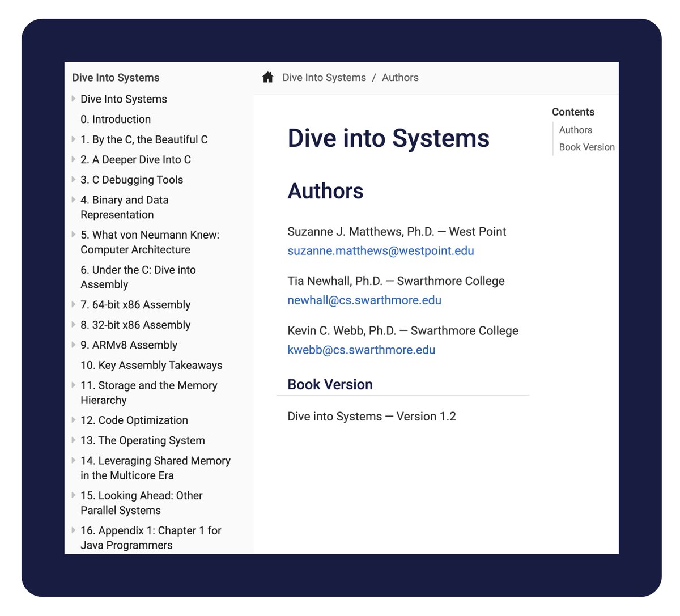
Task: Click the Book Version section heading
Action: pyautogui.click(x=330, y=384)
